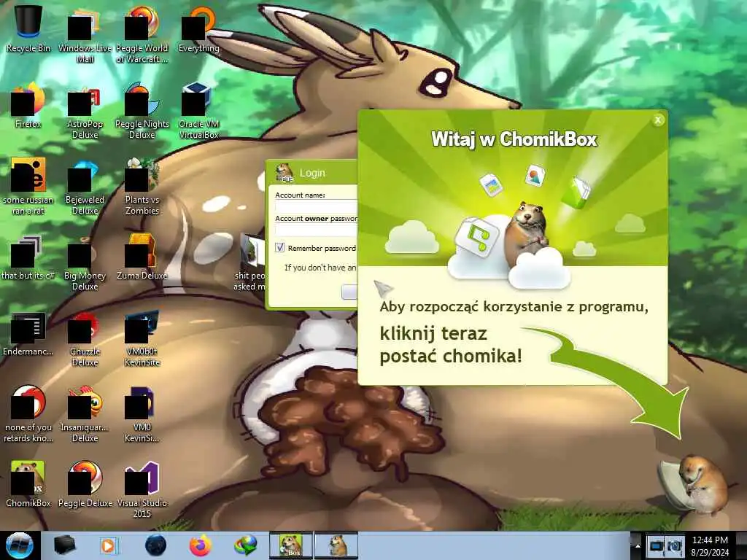Select the Firefox desktop shortcut
The image size is (747, 560).
(28, 105)
